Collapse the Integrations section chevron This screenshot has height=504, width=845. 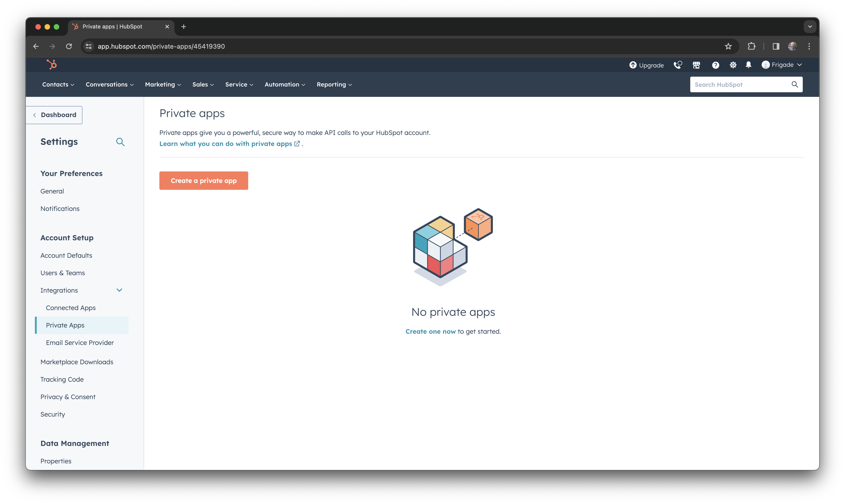[x=119, y=290]
